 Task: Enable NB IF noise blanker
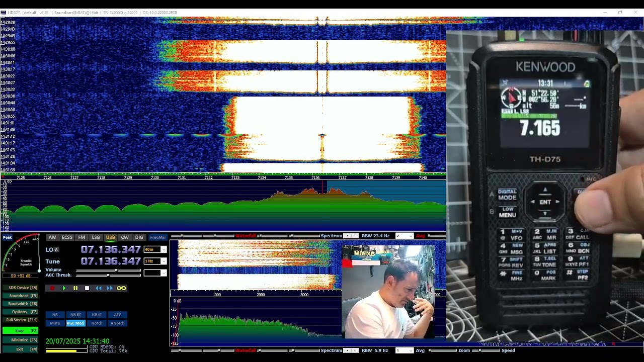pos(97,315)
